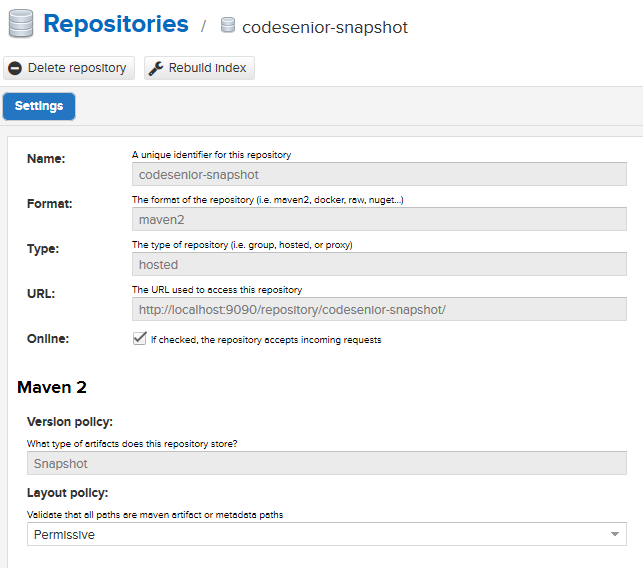This screenshot has height=568, width=643.
Task: Click the Version policy Snapshot field
Action: click(327, 463)
